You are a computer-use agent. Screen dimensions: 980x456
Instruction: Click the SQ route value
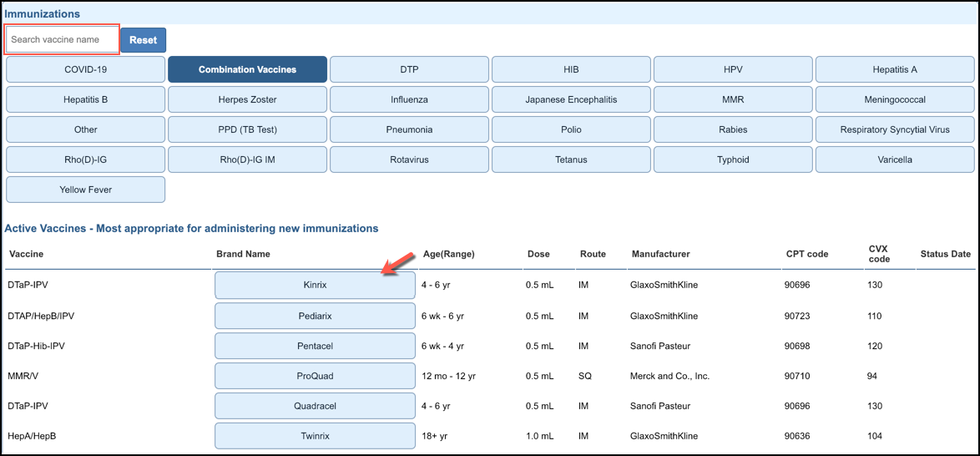586,376
